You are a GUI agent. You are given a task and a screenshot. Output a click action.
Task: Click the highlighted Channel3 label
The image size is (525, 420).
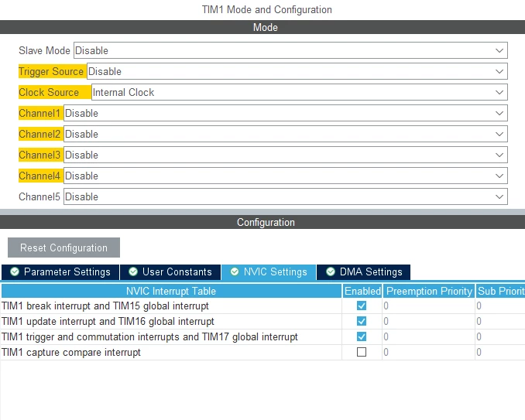39,155
